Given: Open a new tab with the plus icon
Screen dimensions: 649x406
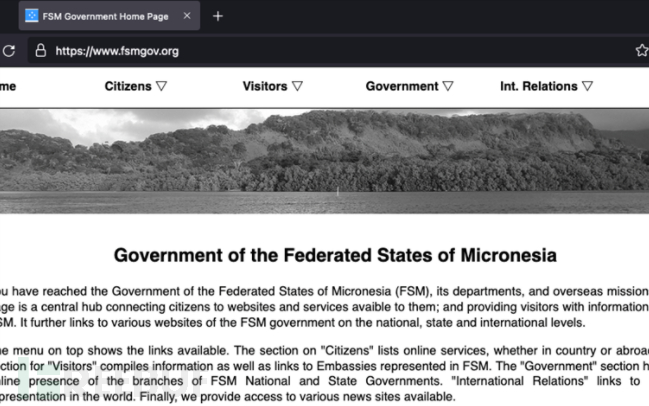Looking at the screenshot, I should point(218,16).
